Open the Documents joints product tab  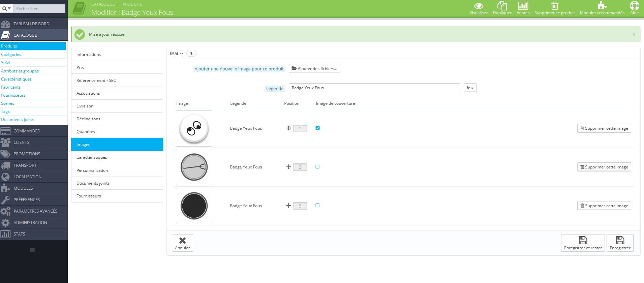(x=117, y=183)
